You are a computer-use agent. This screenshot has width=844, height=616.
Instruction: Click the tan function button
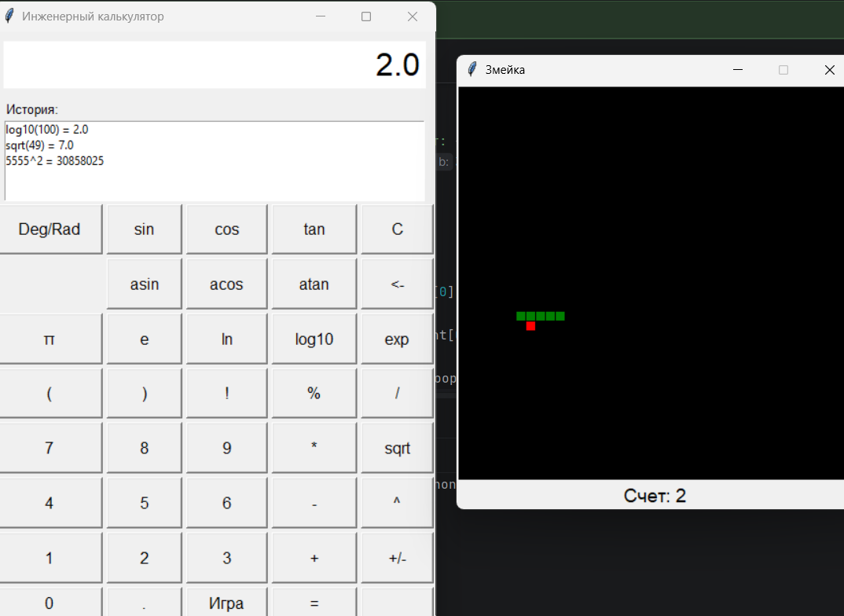coord(314,229)
